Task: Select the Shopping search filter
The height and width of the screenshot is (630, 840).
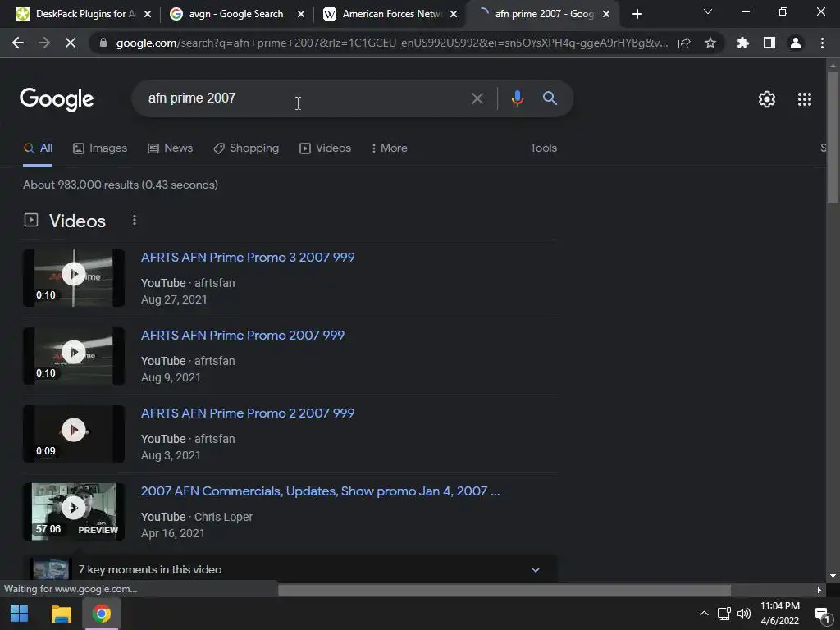Action: 246,148
